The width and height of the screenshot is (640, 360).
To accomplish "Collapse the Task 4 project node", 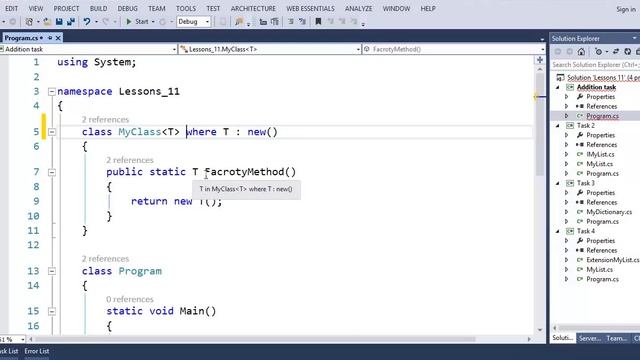I will (x=558, y=231).
